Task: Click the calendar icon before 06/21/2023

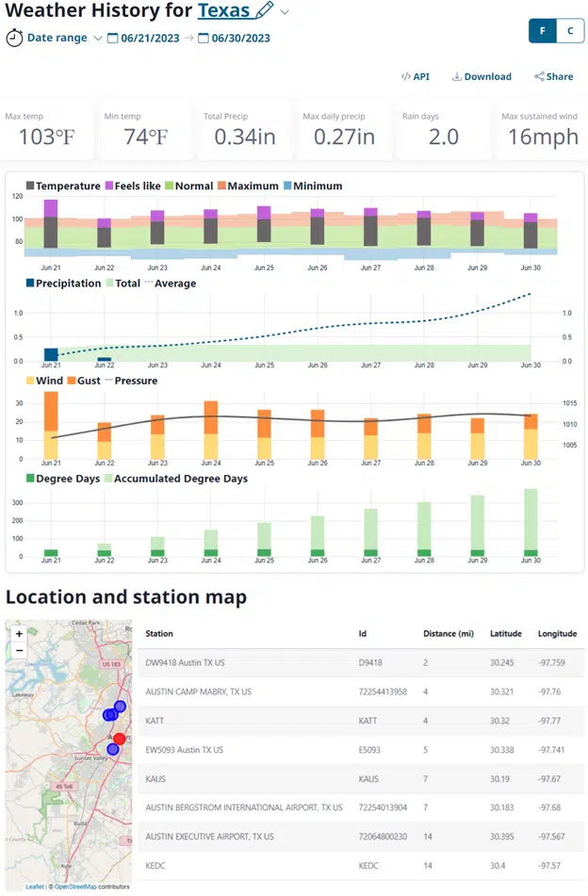Action: click(113, 39)
